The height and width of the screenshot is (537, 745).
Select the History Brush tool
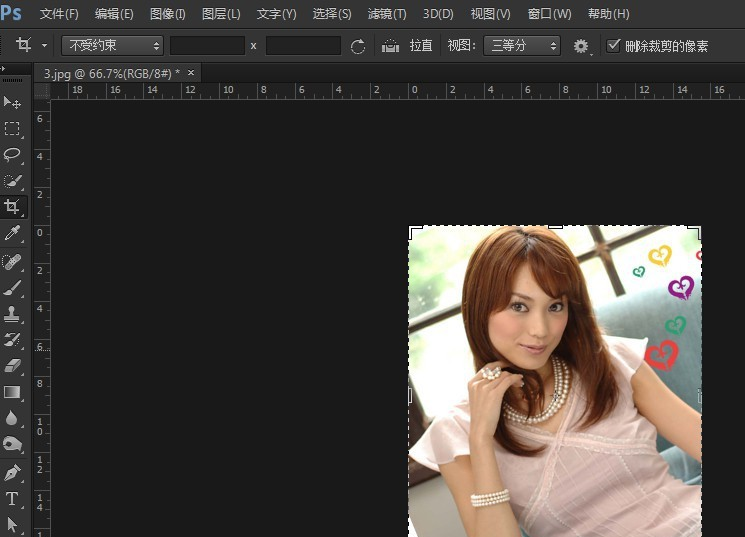click(12, 339)
